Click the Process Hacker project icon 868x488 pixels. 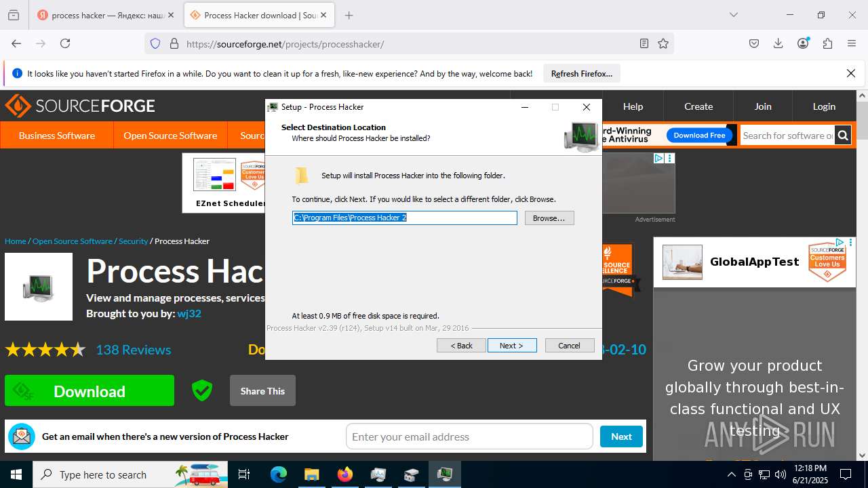coord(39,287)
